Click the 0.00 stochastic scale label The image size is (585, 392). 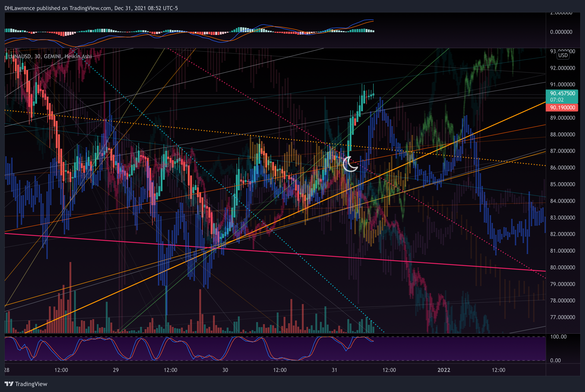tap(555, 360)
